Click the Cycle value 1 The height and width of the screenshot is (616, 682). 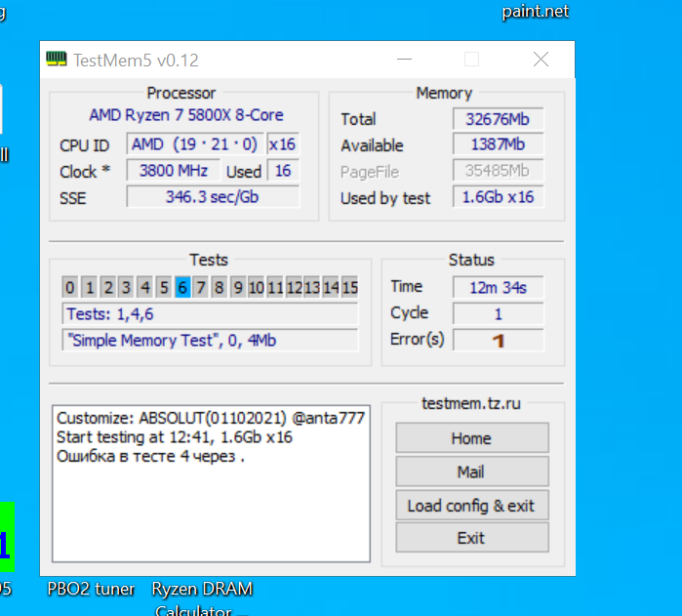click(x=498, y=313)
